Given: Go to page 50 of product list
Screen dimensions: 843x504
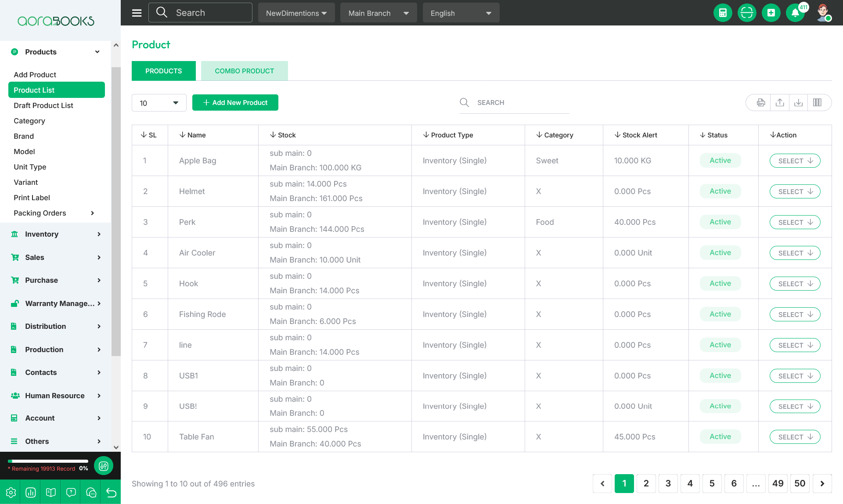Looking at the screenshot, I should click(x=800, y=483).
